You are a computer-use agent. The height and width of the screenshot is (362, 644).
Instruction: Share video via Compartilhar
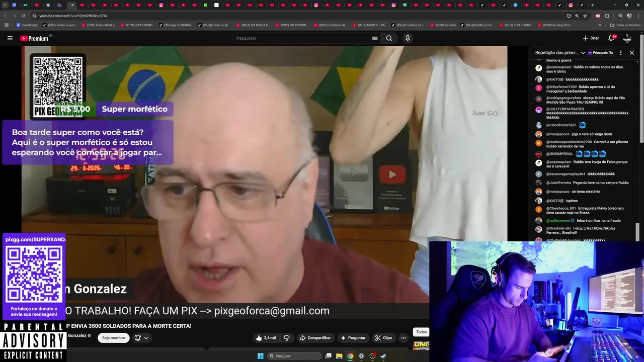(x=315, y=338)
